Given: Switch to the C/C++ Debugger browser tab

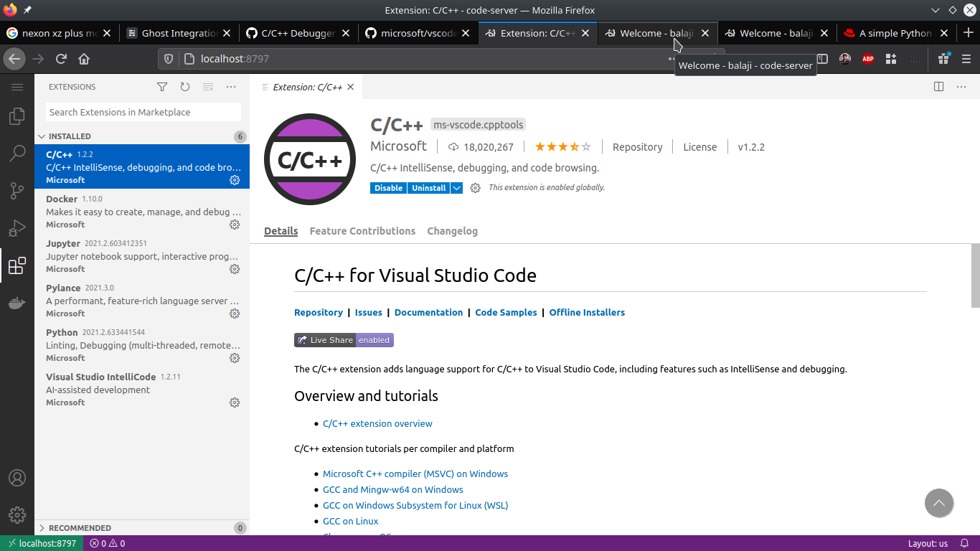Looking at the screenshot, I should point(297,33).
